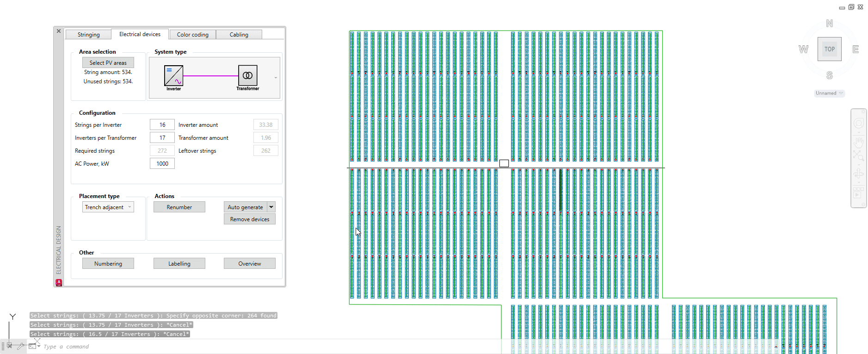Click the AC Power kW input field
The height and width of the screenshot is (354, 868).
(162, 164)
